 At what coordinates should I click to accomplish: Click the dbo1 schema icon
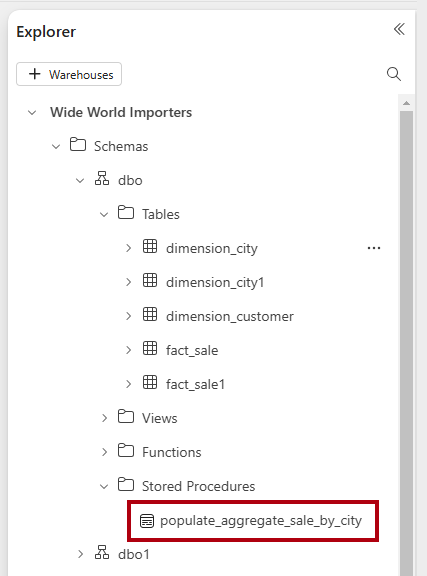click(x=102, y=552)
